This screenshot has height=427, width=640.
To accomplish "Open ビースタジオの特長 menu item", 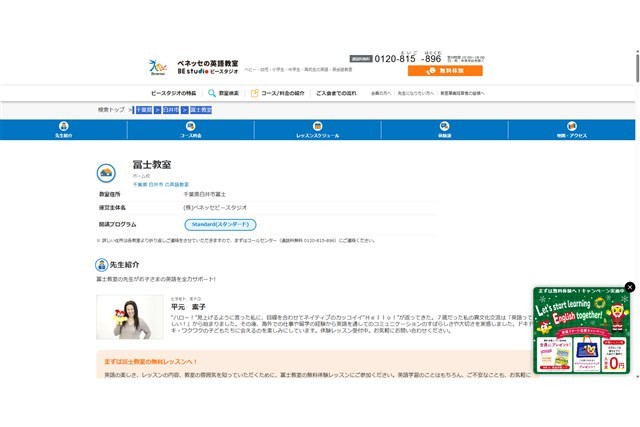I will 173,93.
